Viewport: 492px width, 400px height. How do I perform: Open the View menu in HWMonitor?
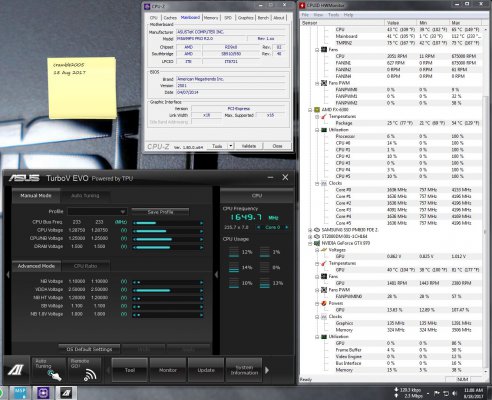[318, 15]
